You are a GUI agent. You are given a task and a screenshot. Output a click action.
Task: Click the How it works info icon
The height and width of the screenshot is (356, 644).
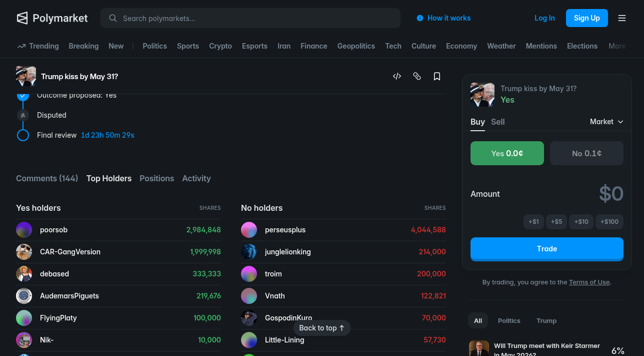coord(420,18)
